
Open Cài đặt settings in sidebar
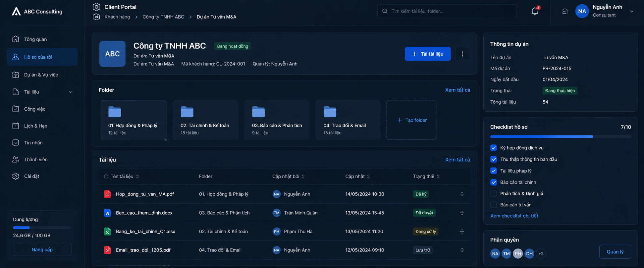pyautogui.click(x=42, y=176)
